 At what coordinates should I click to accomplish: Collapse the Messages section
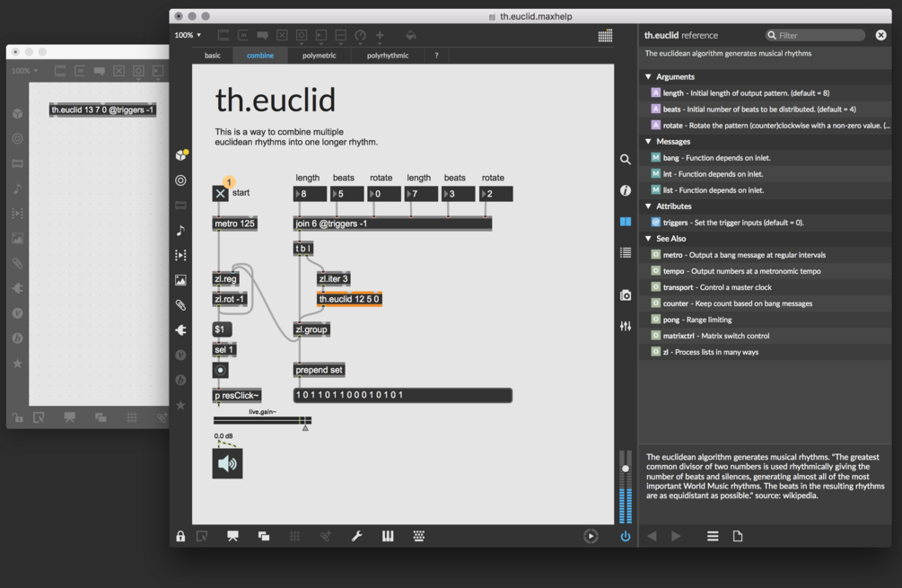[x=648, y=141]
